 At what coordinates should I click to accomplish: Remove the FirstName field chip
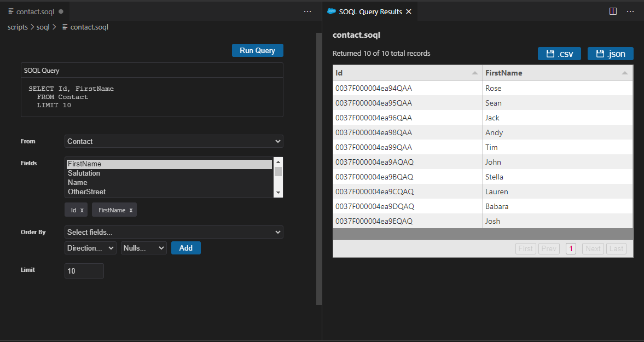(131, 210)
